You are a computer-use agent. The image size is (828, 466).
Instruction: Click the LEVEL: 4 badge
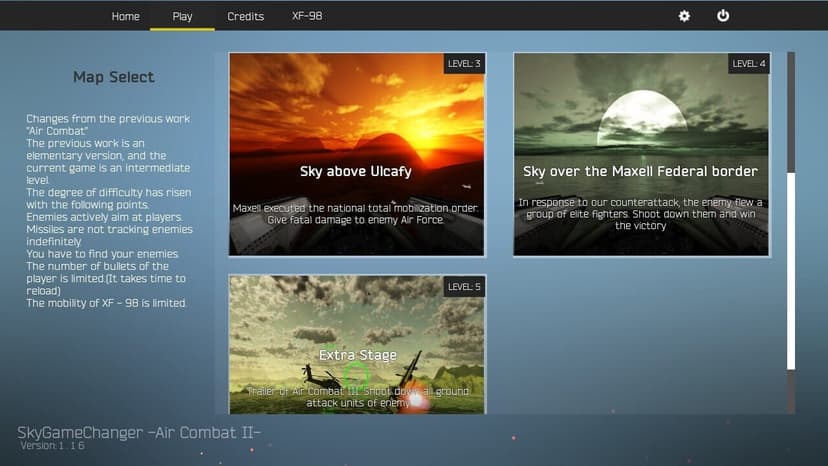[749, 63]
